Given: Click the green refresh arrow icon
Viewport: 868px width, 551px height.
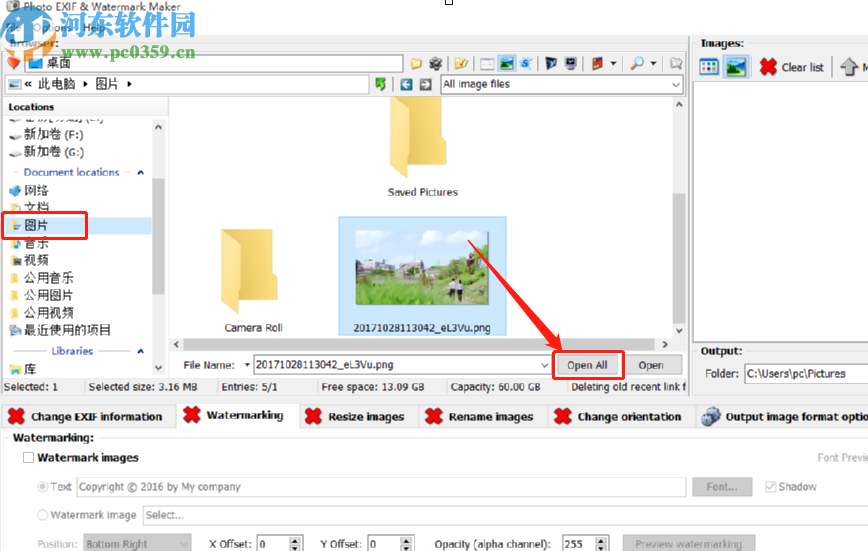Looking at the screenshot, I should click(x=380, y=84).
